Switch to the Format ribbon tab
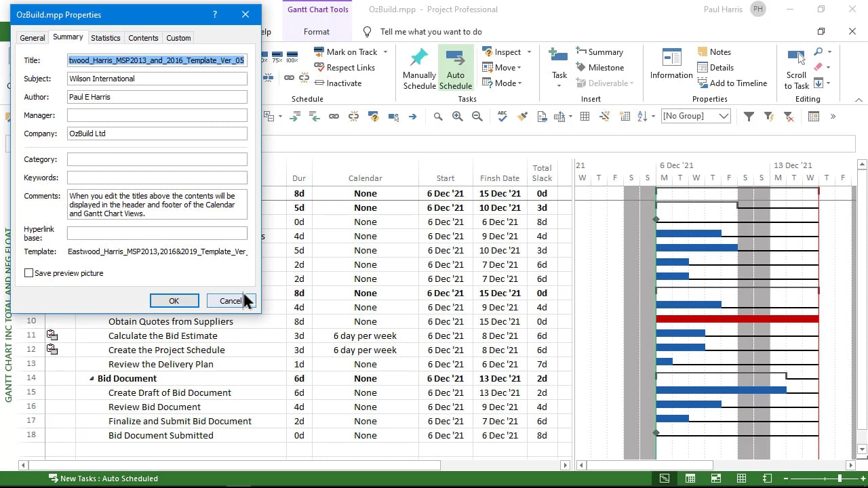 (x=317, y=32)
